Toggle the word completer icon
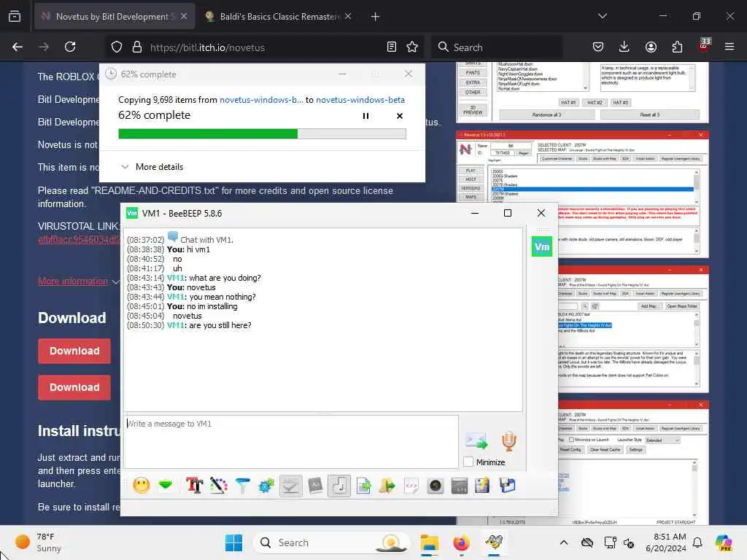 coord(315,486)
